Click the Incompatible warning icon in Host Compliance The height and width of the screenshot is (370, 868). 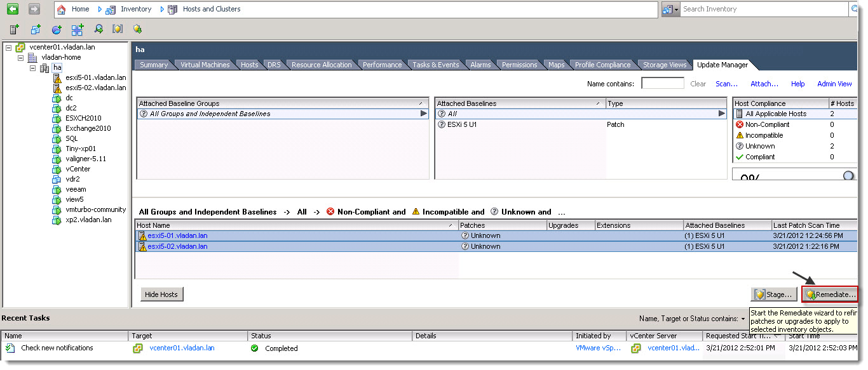click(x=739, y=136)
